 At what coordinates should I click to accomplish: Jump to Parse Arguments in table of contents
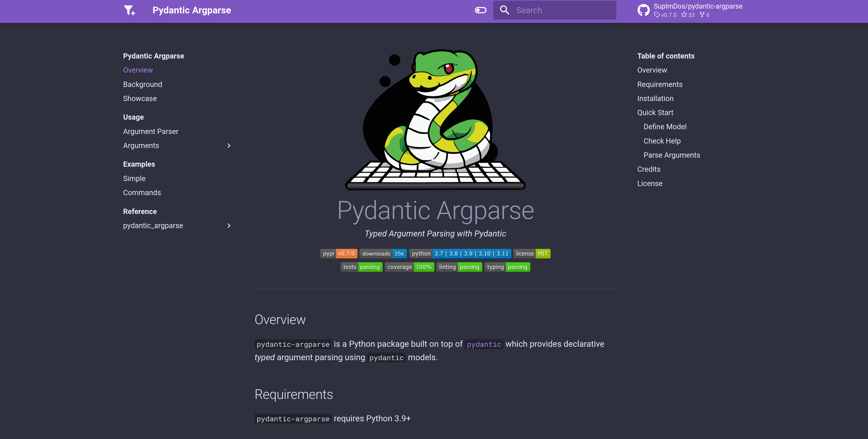pos(672,155)
